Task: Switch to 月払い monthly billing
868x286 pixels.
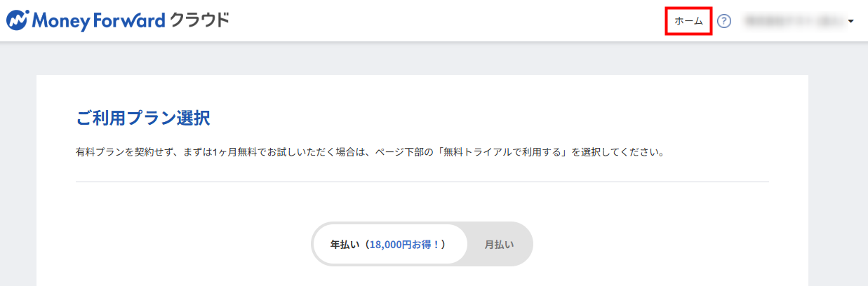Action: click(499, 244)
